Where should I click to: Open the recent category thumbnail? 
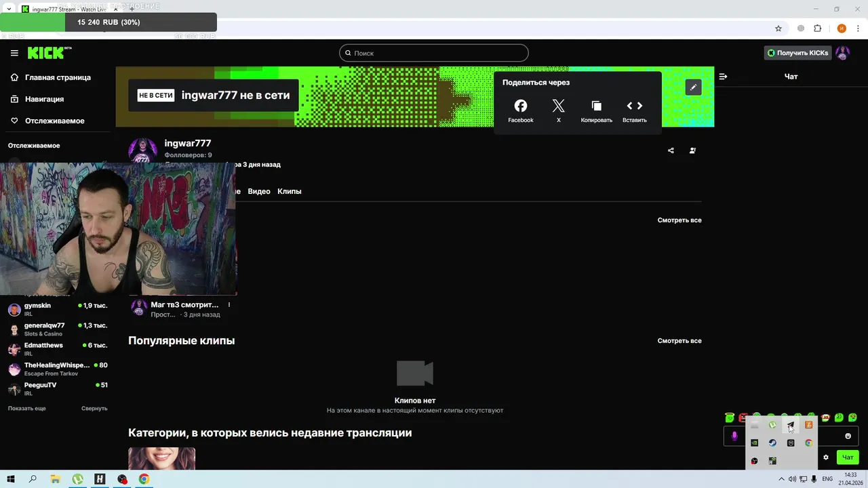[161, 458]
